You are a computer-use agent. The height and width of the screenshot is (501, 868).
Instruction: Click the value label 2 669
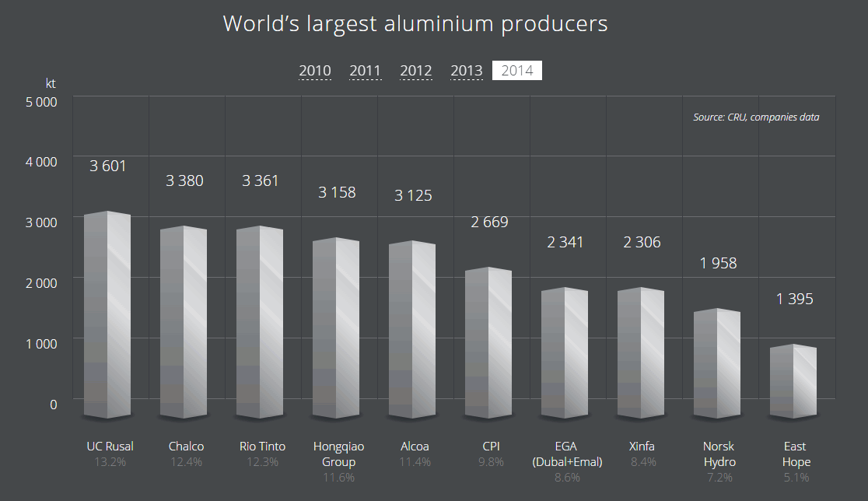[x=489, y=222]
